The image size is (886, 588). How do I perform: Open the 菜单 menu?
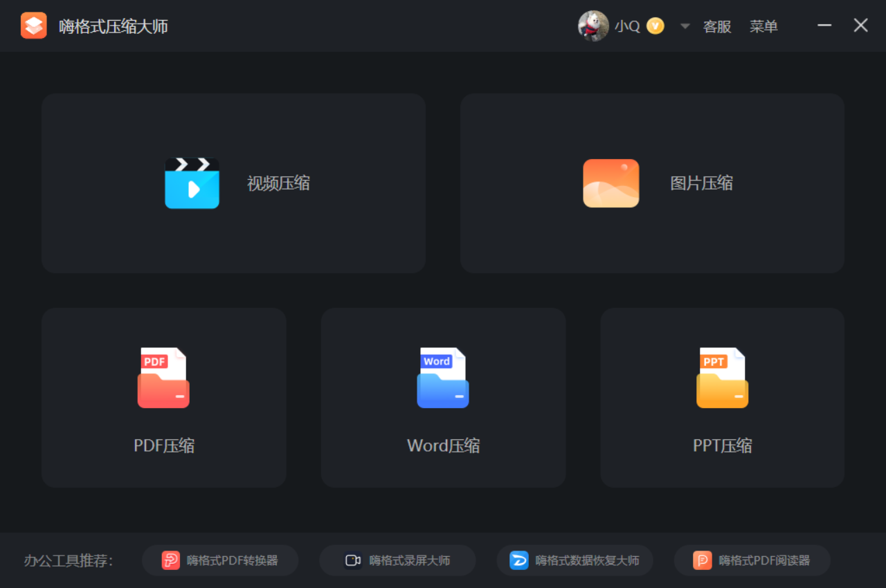click(x=763, y=26)
